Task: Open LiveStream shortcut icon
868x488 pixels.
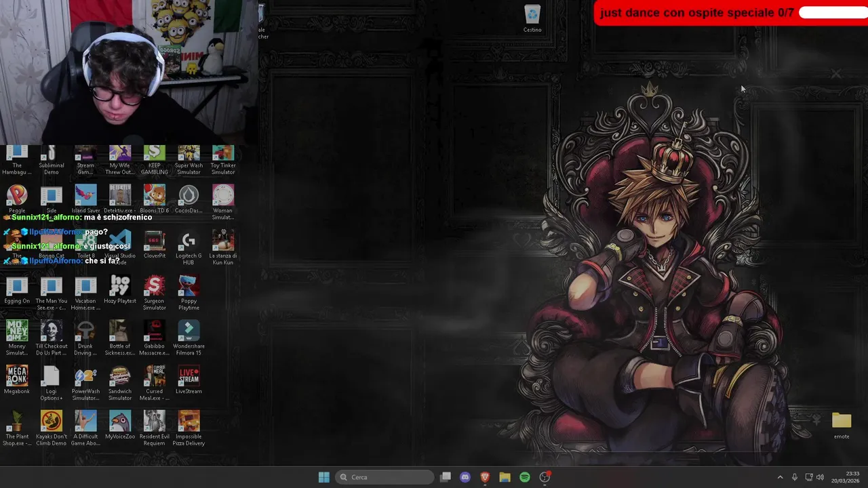Action: pyautogui.click(x=189, y=380)
